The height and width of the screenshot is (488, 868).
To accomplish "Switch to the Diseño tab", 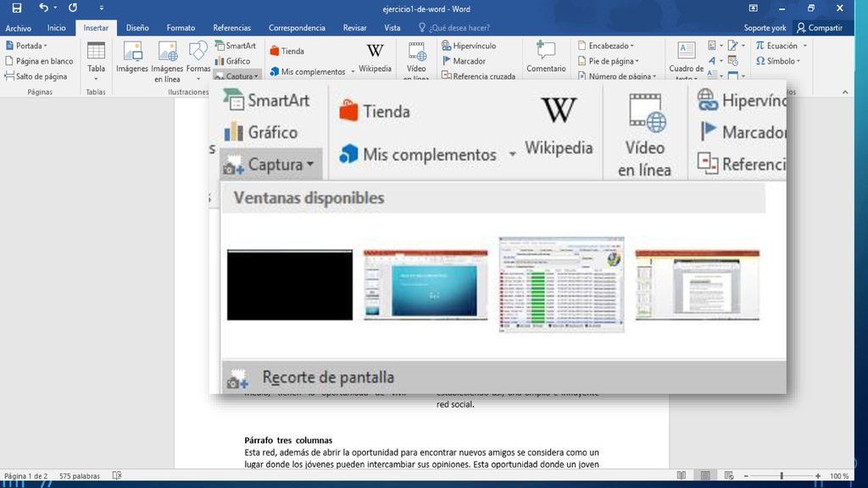I will coord(137,28).
